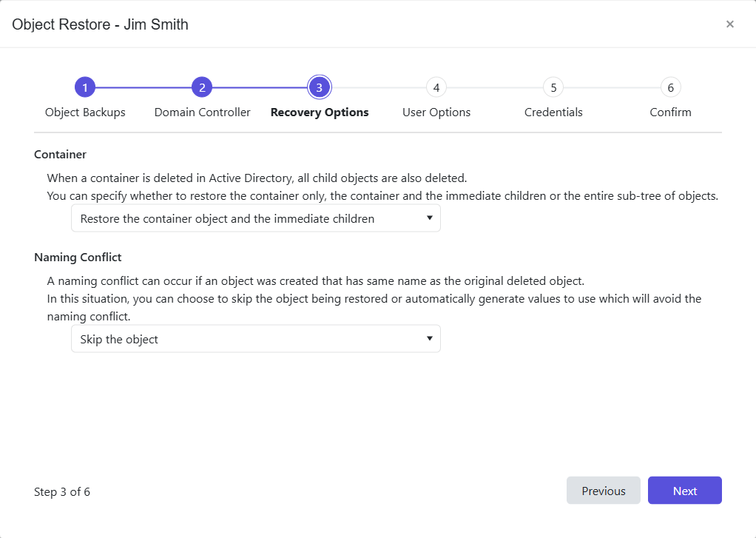Open the Credentials step label
Screen dimensions: 756x538
[553, 112]
